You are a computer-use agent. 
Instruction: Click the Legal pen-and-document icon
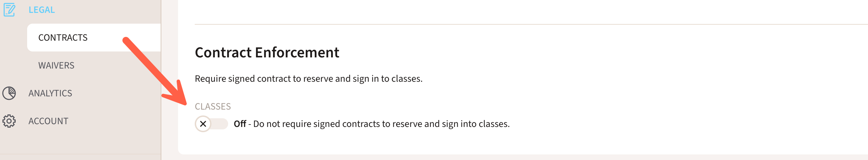(x=9, y=10)
